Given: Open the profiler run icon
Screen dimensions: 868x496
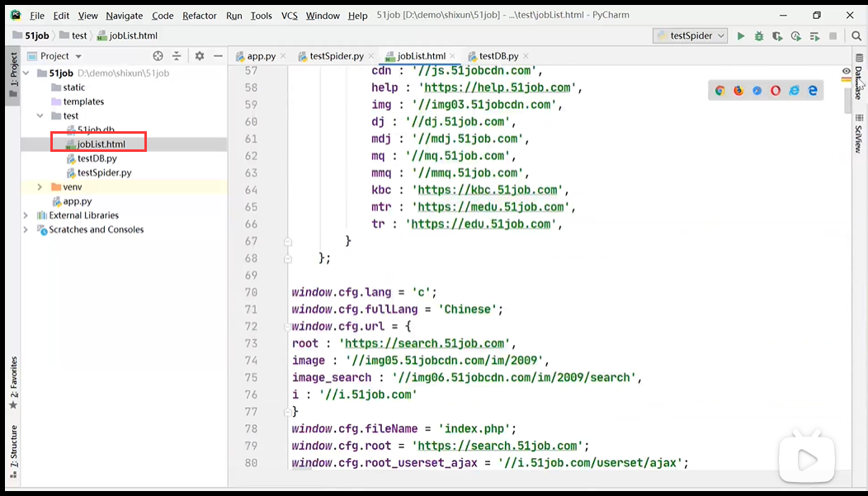Looking at the screenshot, I should point(796,36).
